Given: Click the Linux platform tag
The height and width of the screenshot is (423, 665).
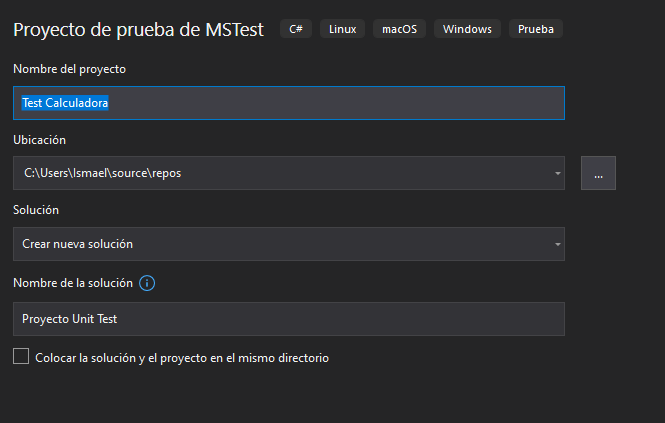Looking at the screenshot, I should tap(342, 29).
